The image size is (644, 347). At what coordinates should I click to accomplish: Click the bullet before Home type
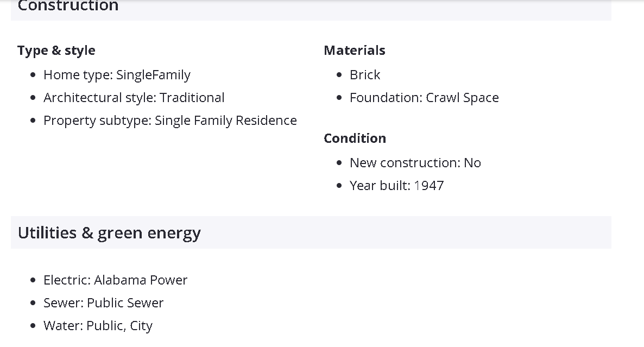[33, 75]
